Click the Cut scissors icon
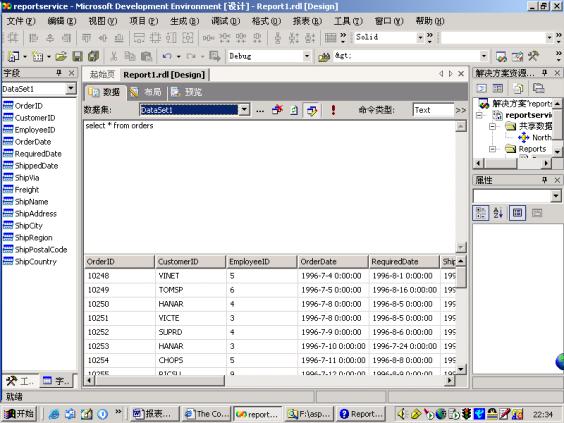The width and height of the screenshot is (564, 423). point(114,56)
